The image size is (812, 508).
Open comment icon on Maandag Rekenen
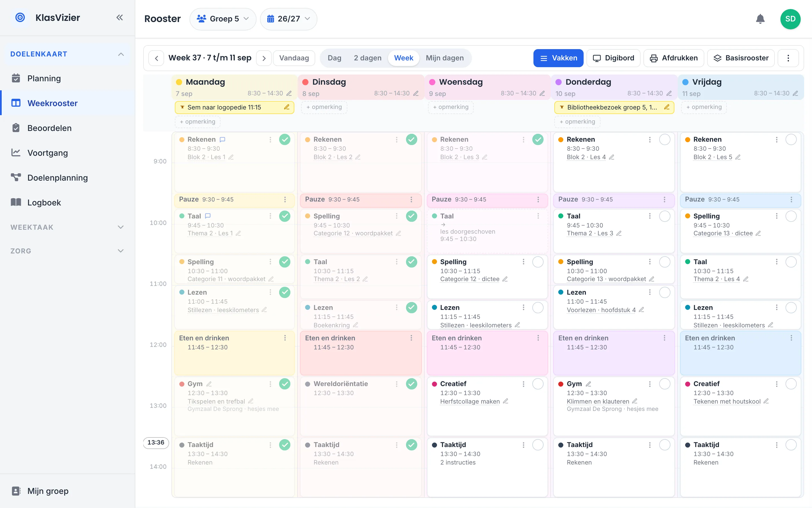(222, 139)
